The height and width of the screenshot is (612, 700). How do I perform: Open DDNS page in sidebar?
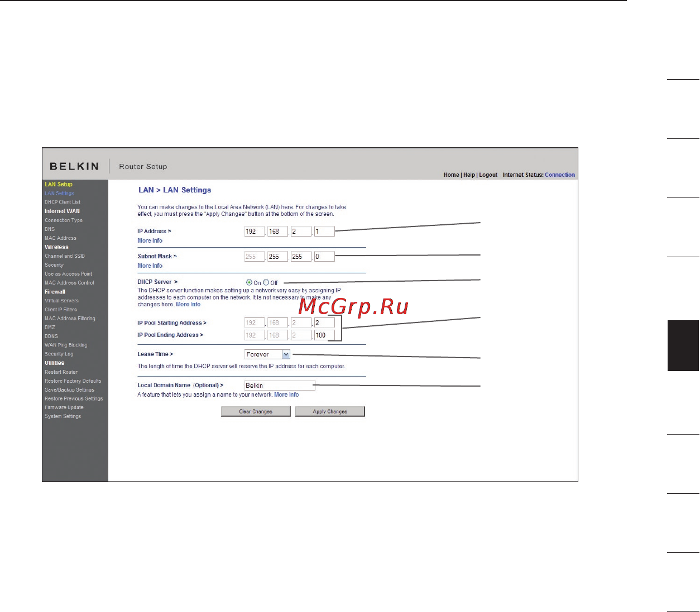pyautogui.click(x=51, y=336)
